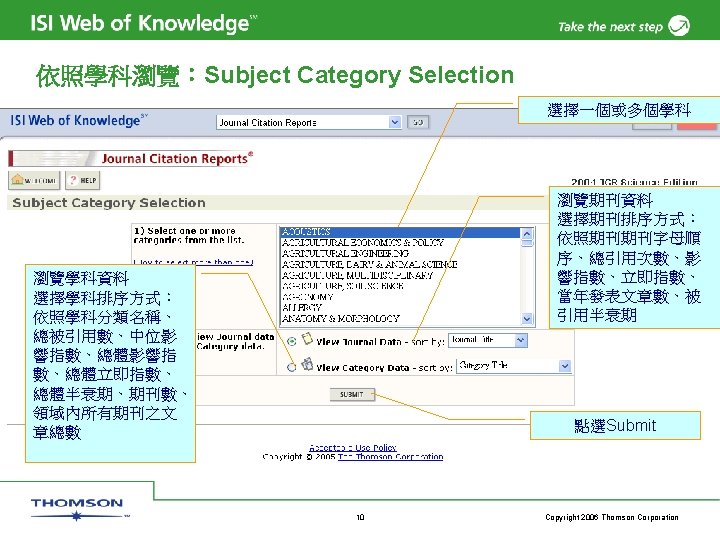Select ACOUSTICS in the category list
Viewport: 720px width, 540px height.
(x=400, y=232)
